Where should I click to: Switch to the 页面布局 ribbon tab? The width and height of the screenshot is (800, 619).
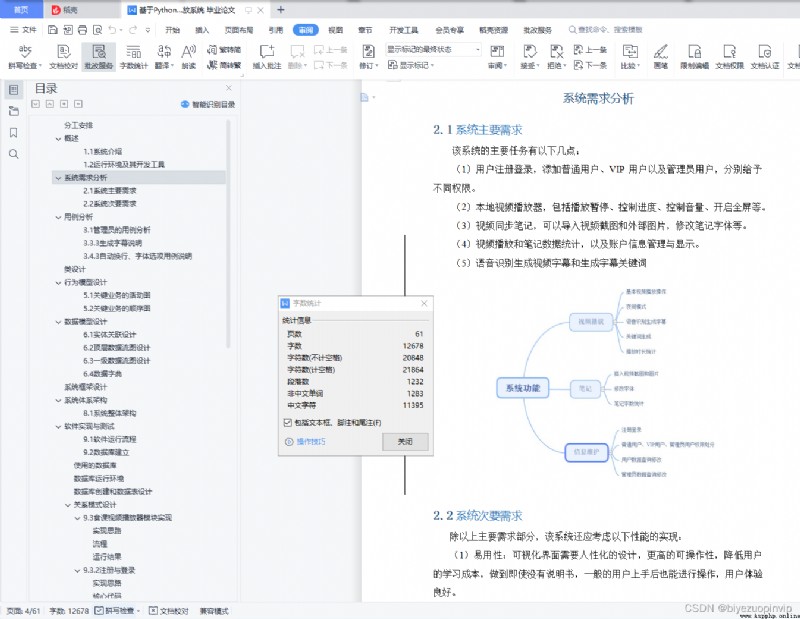click(x=239, y=30)
